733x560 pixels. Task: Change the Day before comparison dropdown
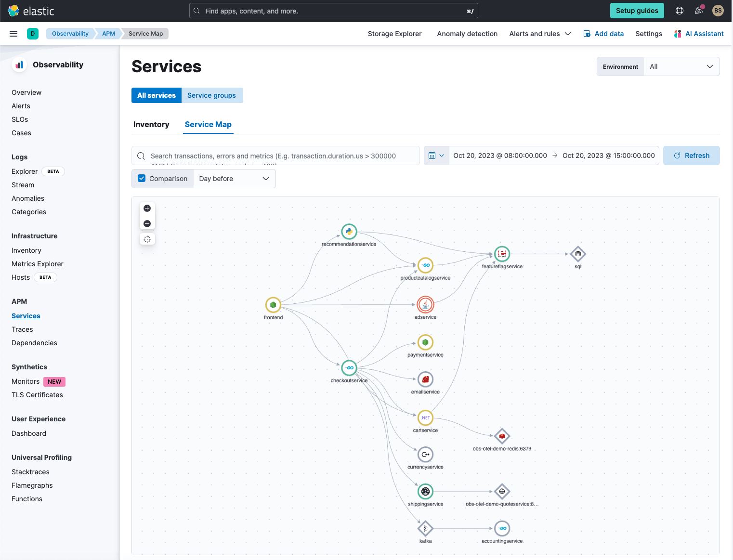[234, 178]
